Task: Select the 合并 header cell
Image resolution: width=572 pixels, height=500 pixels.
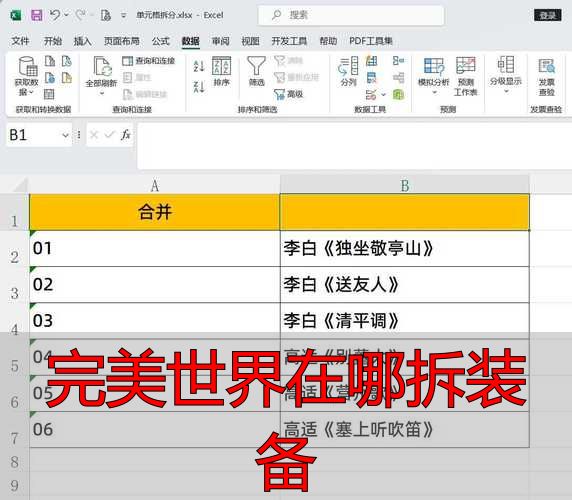Action: tap(155, 212)
